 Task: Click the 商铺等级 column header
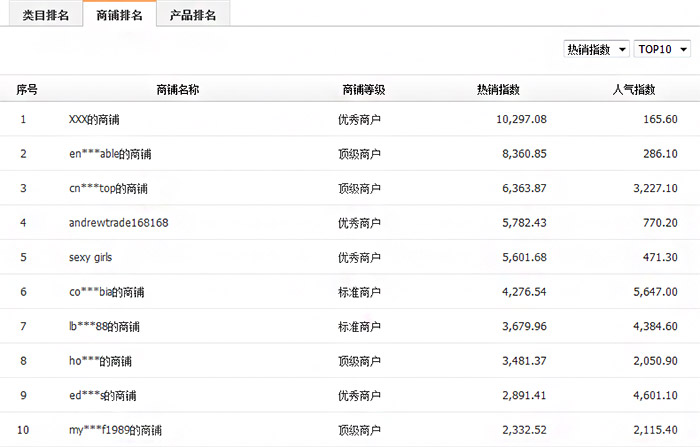(363, 89)
